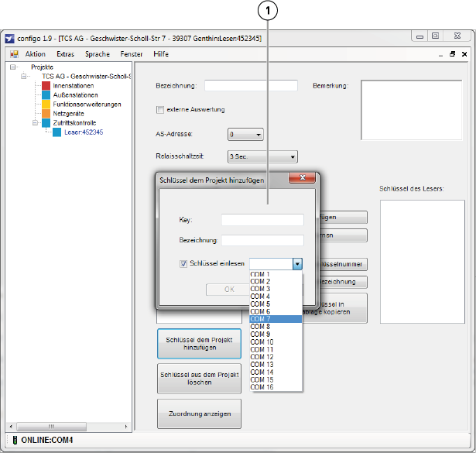Uncheck the Schlüssel einlesen checkbox
The image size is (476, 453).
183,264
